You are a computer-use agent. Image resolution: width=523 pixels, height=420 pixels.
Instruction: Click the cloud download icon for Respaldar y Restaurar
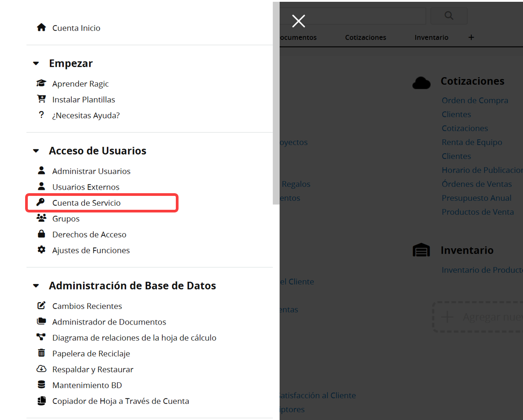pyautogui.click(x=41, y=369)
